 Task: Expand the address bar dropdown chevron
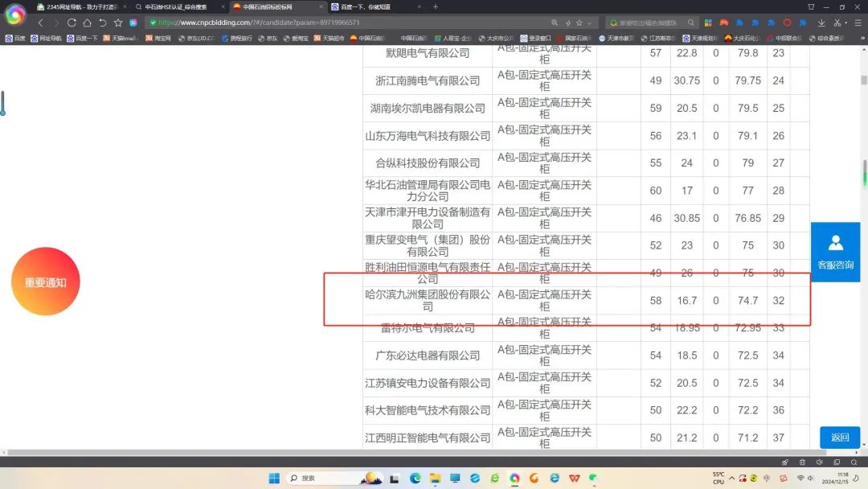pyautogui.click(x=590, y=23)
